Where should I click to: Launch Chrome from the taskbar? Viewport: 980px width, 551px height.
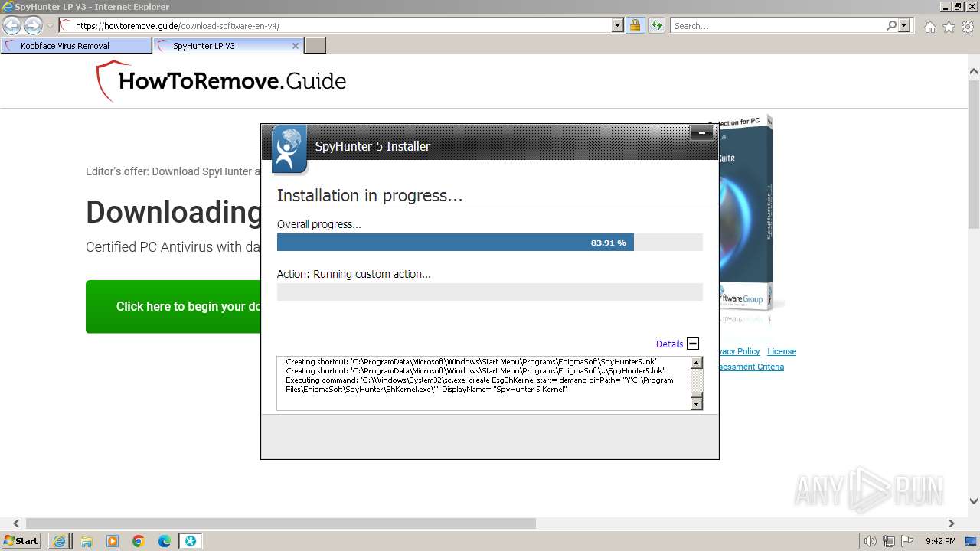coord(139,541)
